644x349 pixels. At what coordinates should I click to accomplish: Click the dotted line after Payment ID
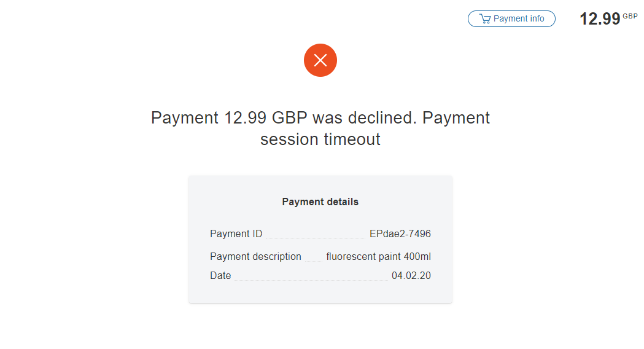coord(315,237)
